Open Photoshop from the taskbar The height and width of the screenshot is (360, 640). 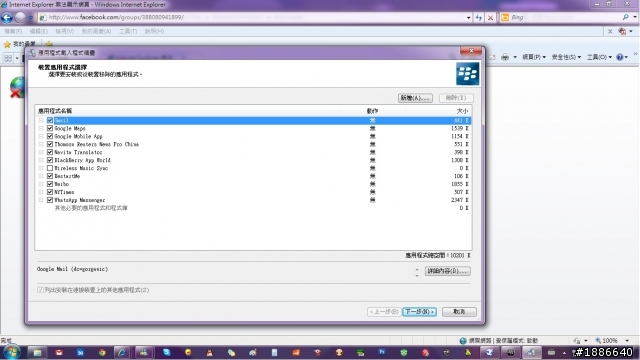tap(382, 352)
